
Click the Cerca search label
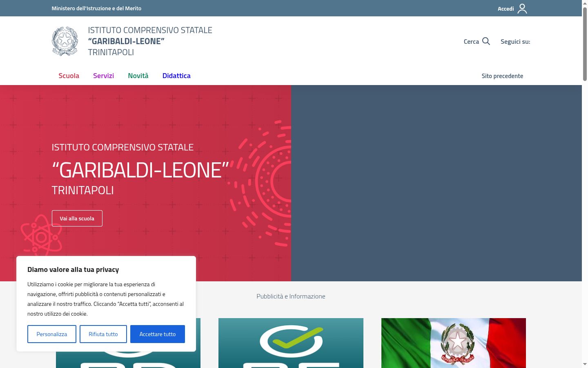(x=471, y=42)
